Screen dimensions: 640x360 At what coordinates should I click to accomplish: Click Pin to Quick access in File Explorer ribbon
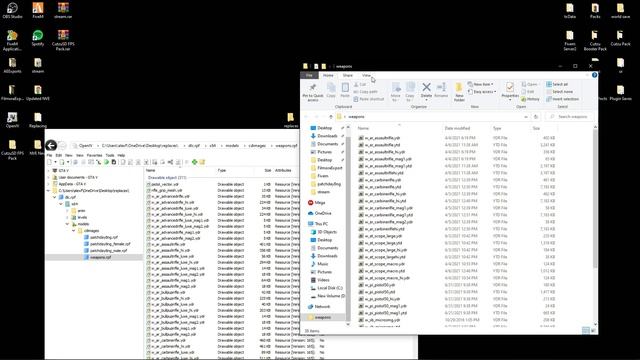point(313,92)
